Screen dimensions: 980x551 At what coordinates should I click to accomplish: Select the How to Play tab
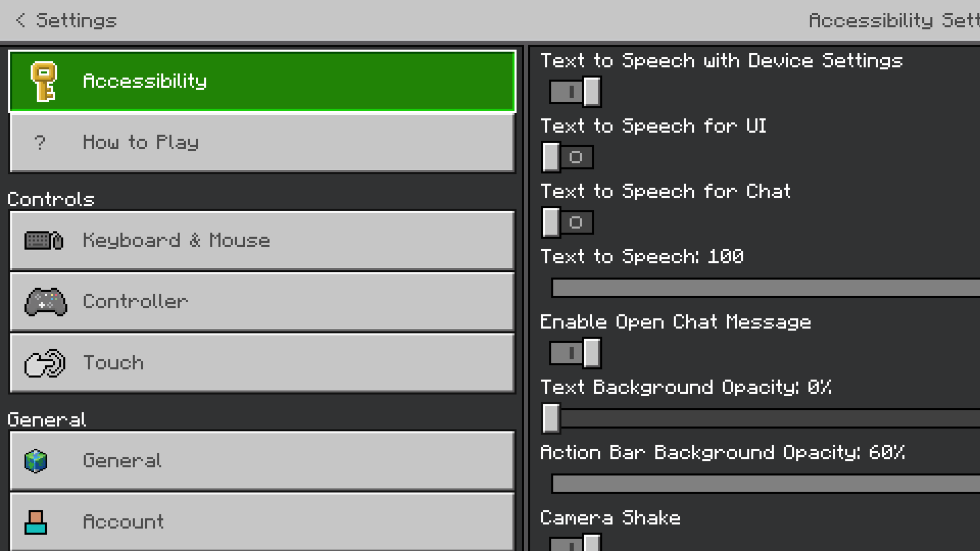[262, 142]
